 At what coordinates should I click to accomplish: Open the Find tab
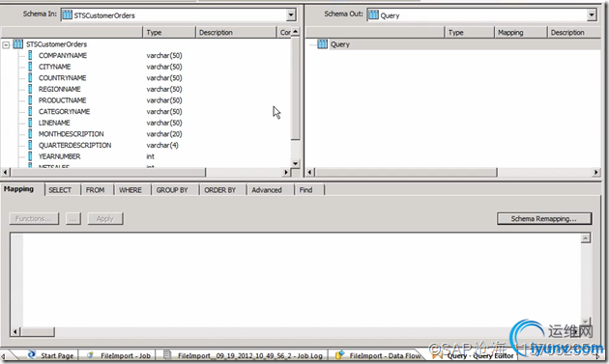coord(305,190)
